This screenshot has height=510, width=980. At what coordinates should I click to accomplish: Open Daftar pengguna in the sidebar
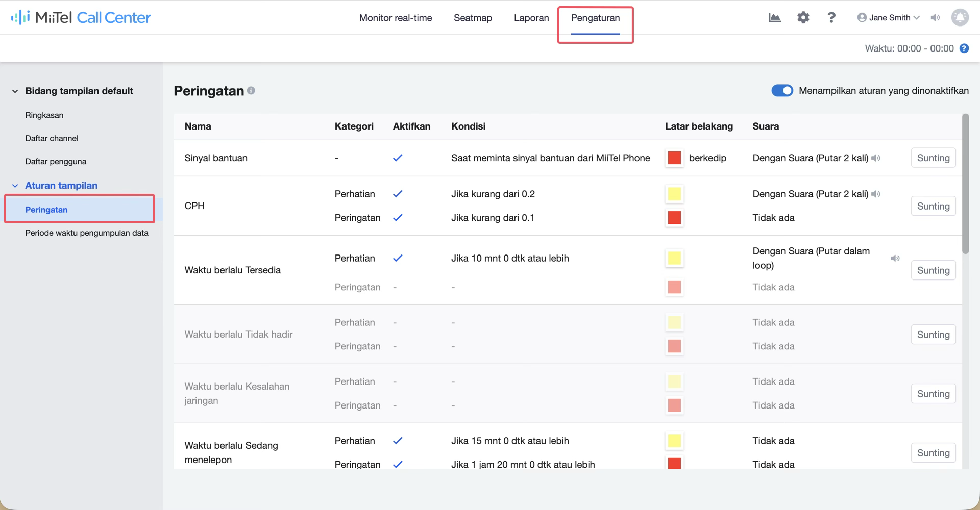click(56, 161)
